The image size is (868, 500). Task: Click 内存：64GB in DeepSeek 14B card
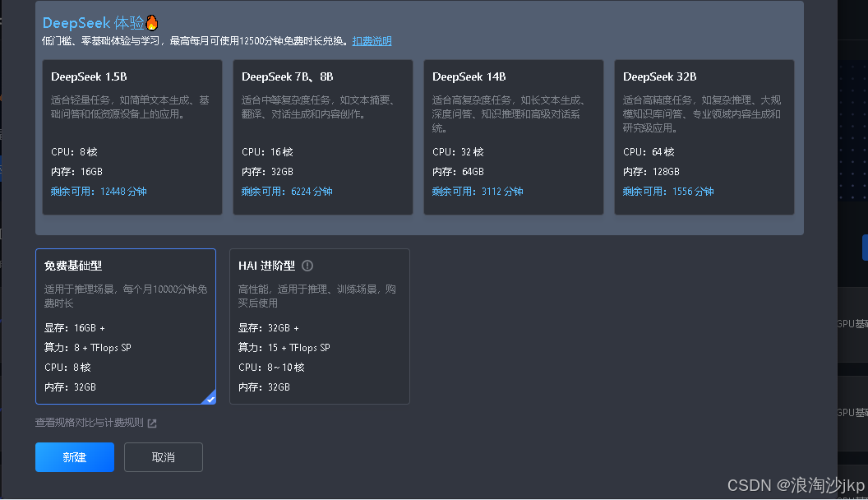[458, 172]
